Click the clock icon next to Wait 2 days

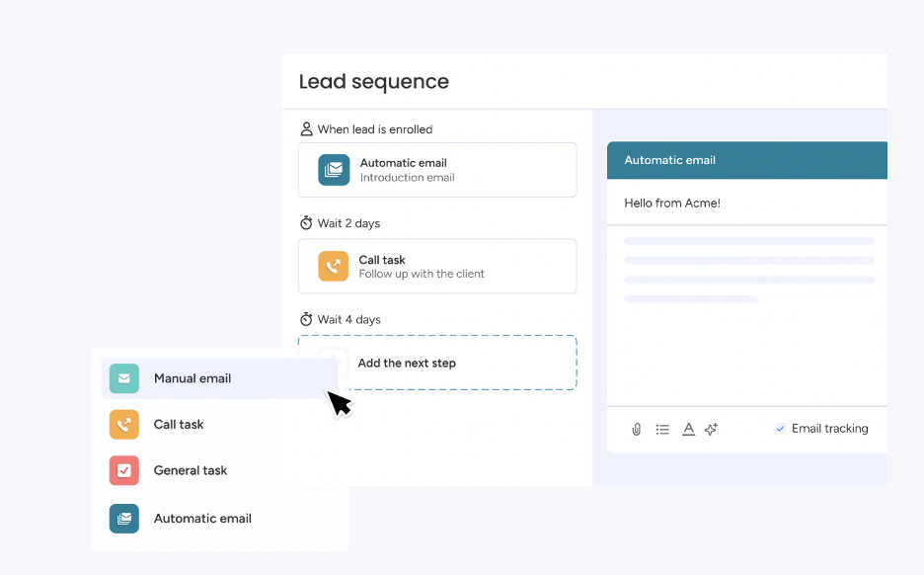pos(306,223)
